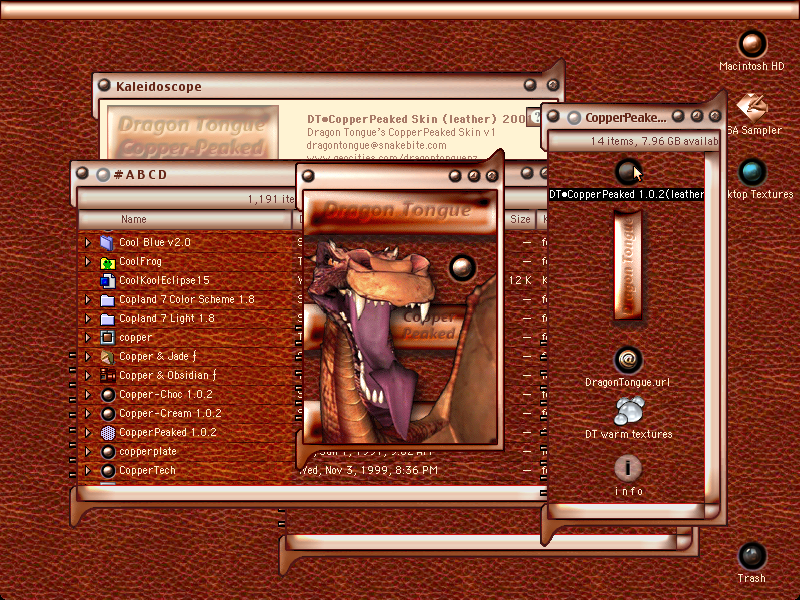This screenshot has height=600, width=800.
Task: Select the copper item icon
Action: (107, 338)
